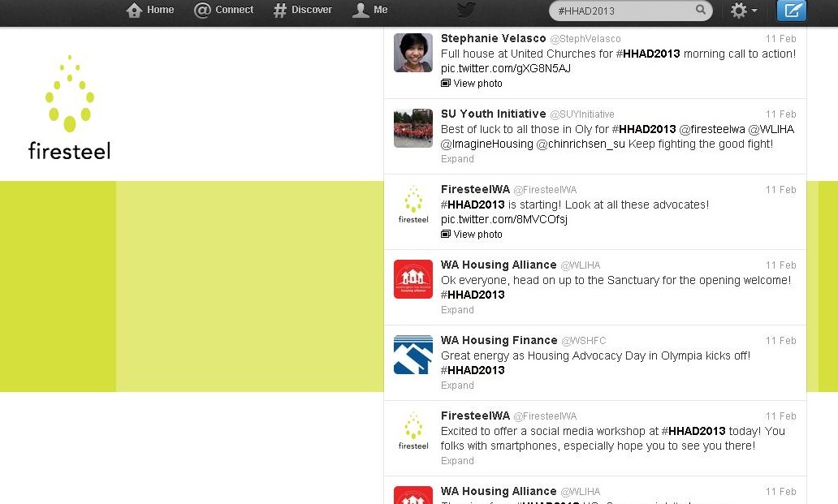The width and height of the screenshot is (838, 504).
Task: Click WA Housing Alliance red avatar icon
Action: point(413,279)
